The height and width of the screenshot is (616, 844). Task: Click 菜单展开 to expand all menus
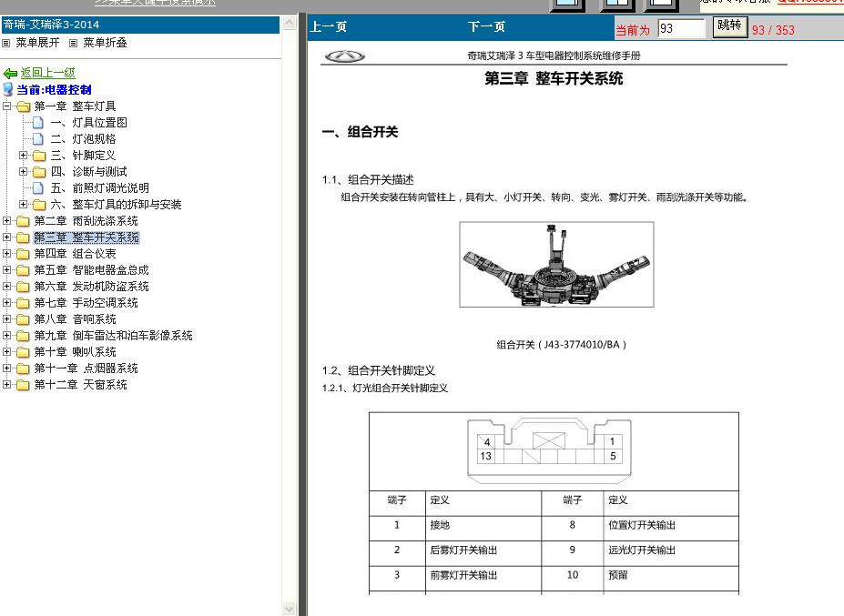tap(37, 43)
